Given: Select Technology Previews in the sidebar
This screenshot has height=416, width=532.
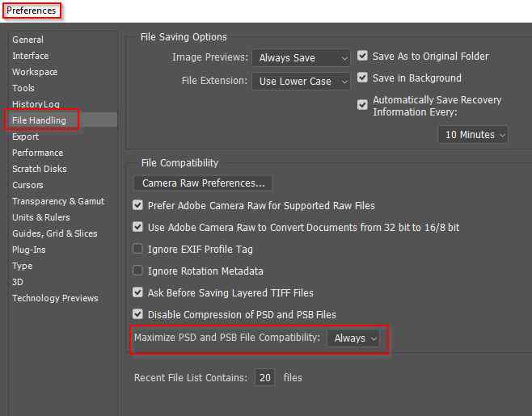Looking at the screenshot, I should point(55,298).
